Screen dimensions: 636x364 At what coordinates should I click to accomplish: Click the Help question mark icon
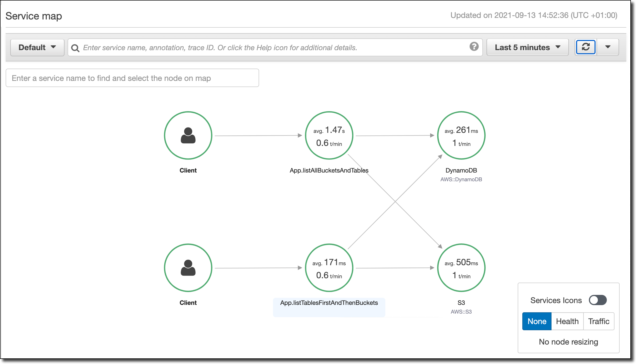click(474, 47)
